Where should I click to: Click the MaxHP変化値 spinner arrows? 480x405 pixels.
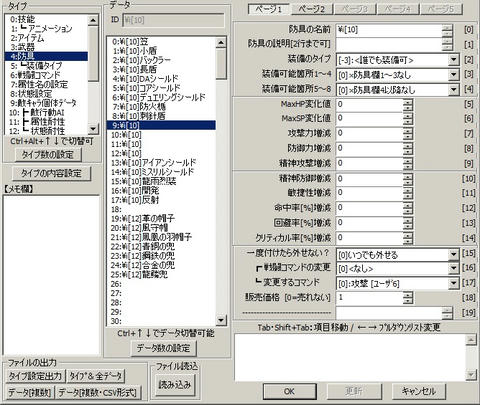tap(407, 104)
